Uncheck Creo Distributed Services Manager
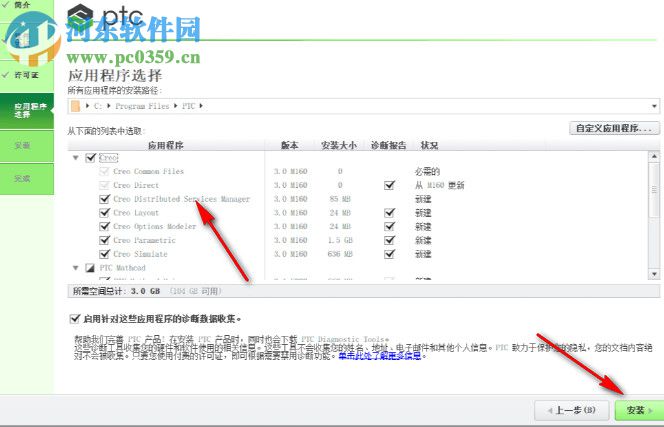664x427 pixels. [104, 199]
